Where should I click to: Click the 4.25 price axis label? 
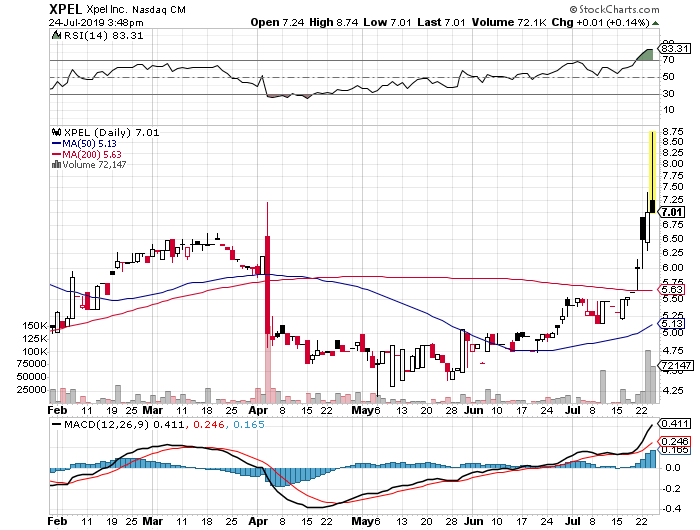(x=673, y=391)
